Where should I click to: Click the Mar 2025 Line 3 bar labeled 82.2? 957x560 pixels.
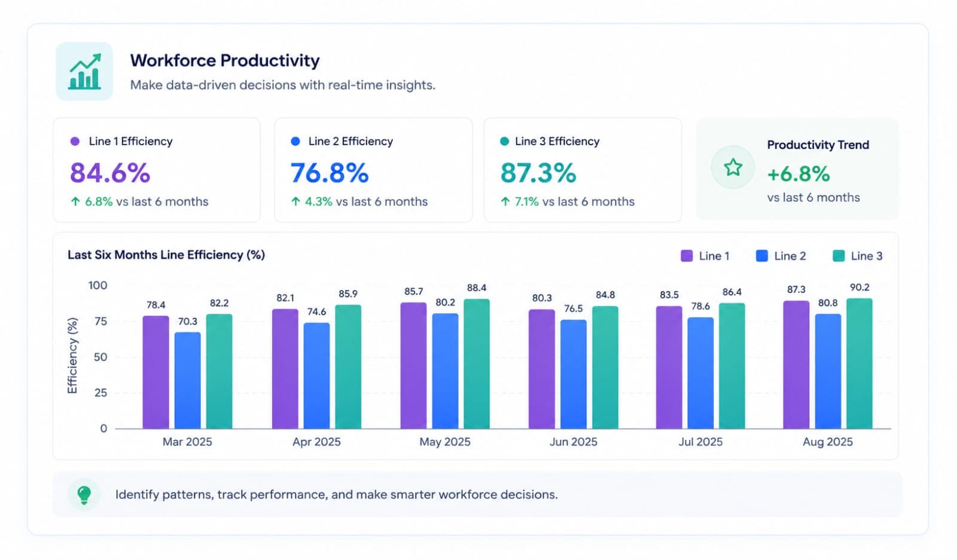click(x=220, y=371)
